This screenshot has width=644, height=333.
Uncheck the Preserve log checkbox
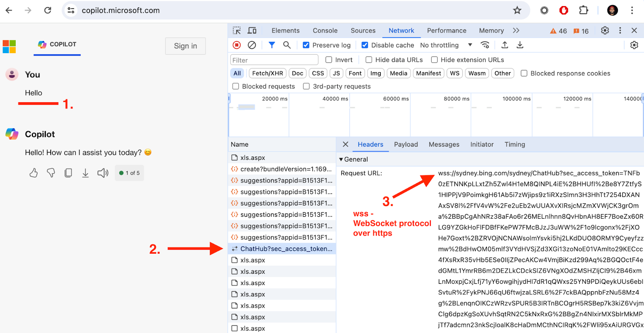(x=306, y=45)
